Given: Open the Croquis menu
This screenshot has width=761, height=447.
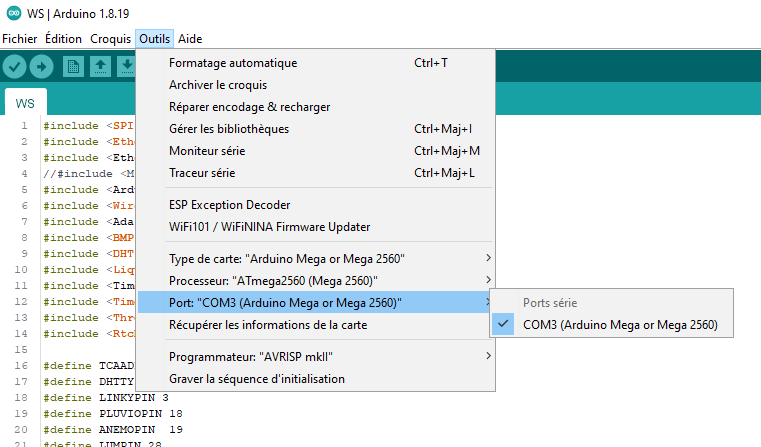Looking at the screenshot, I should coord(110,39).
